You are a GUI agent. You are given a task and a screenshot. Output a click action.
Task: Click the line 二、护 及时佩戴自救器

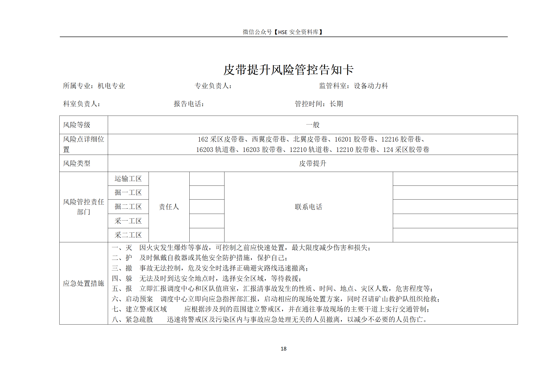pyautogui.click(x=200, y=258)
